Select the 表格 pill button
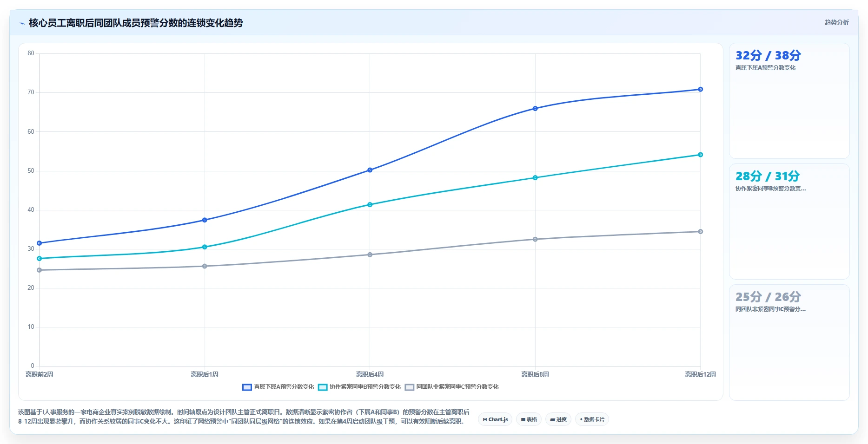 pyautogui.click(x=529, y=419)
